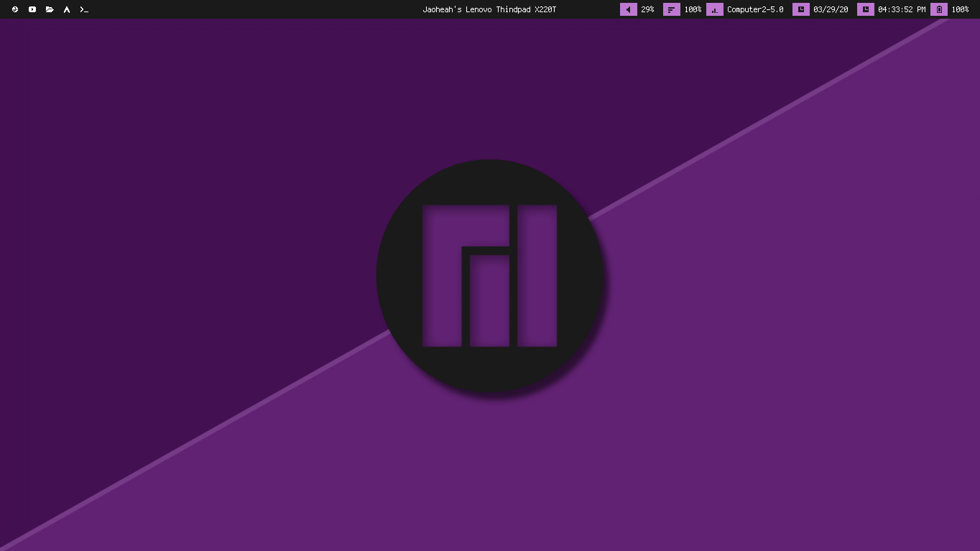Click the 29% volume level text
Viewport: 980px width, 551px height.
647,9
